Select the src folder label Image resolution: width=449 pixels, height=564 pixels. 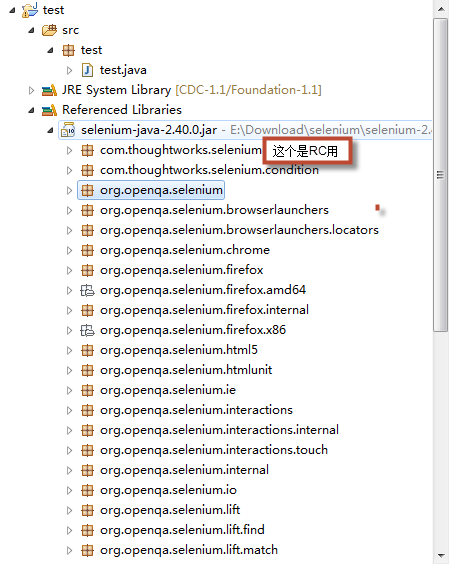[71, 30]
